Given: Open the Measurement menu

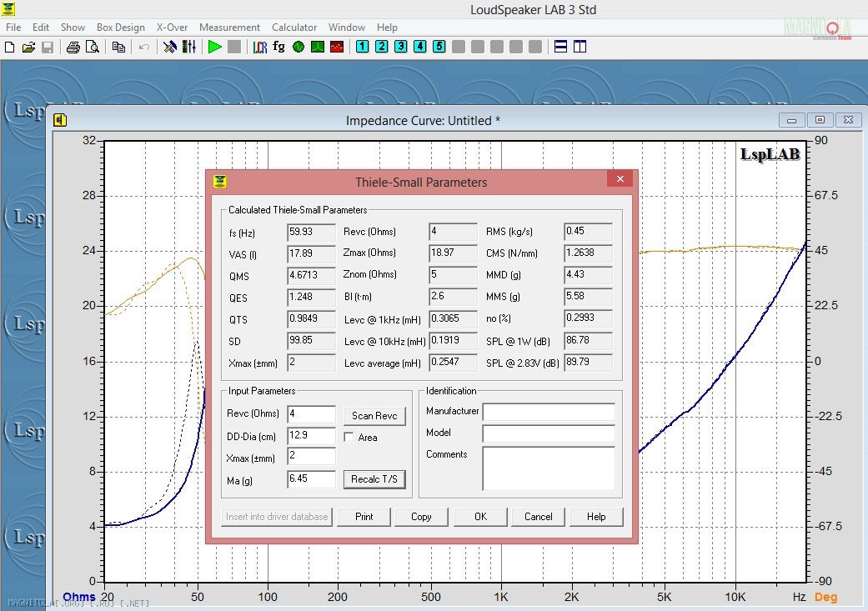Looking at the screenshot, I should click(230, 28).
